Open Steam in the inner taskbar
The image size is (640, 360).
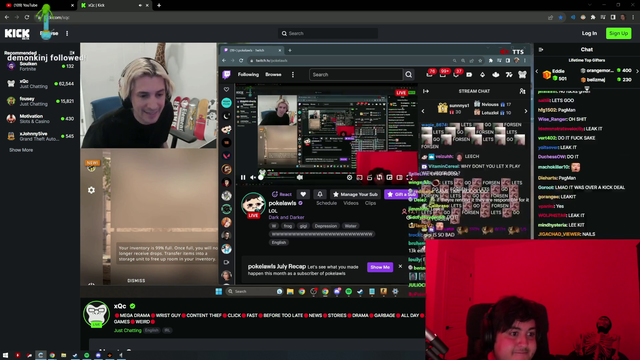click(360, 291)
